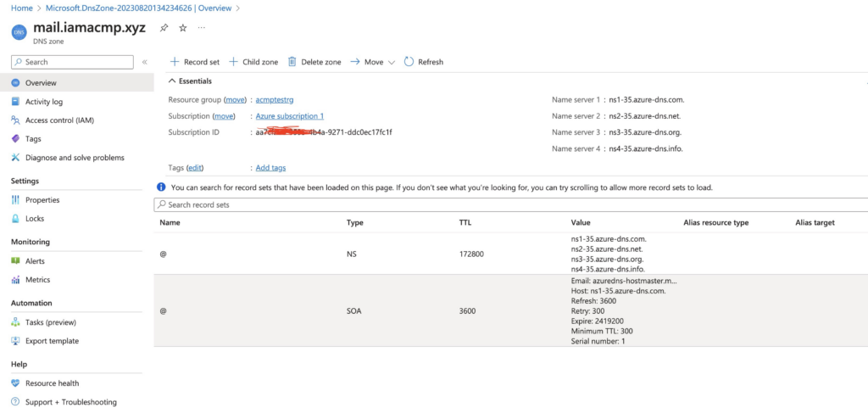Open acmptestrg resource group link
868x419 pixels.
(x=275, y=100)
